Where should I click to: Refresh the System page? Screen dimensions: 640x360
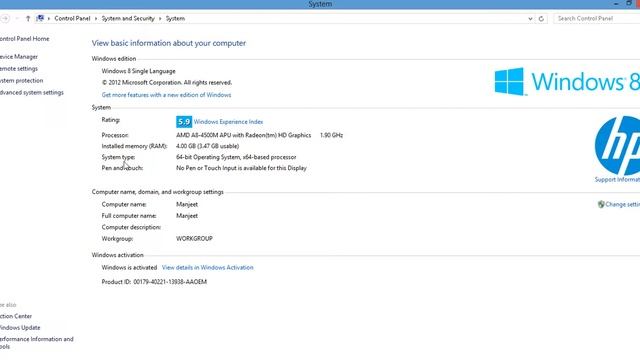click(x=541, y=19)
